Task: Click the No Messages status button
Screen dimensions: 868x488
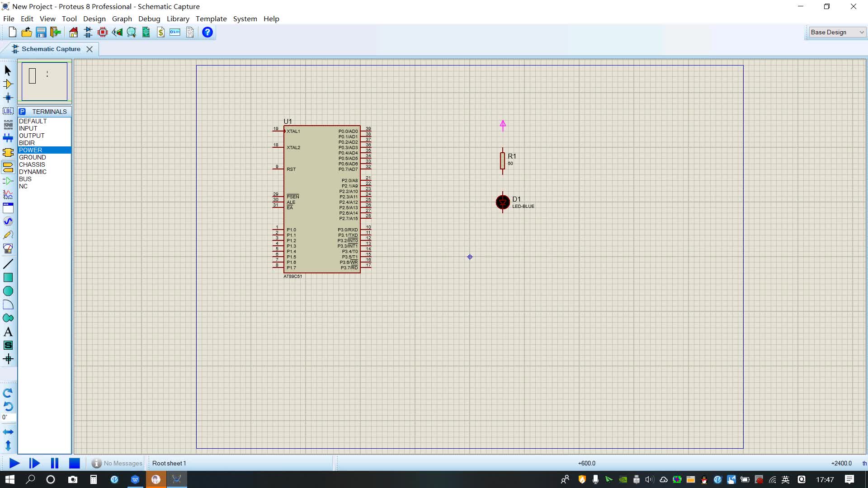Action: tap(117, 463)
